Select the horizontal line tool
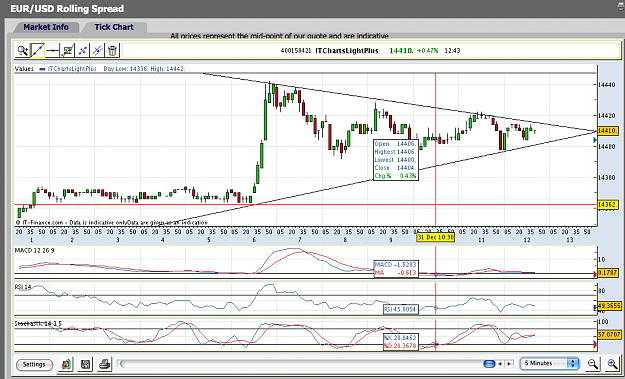This screenshot has height=379, width=625. point(53,50)
